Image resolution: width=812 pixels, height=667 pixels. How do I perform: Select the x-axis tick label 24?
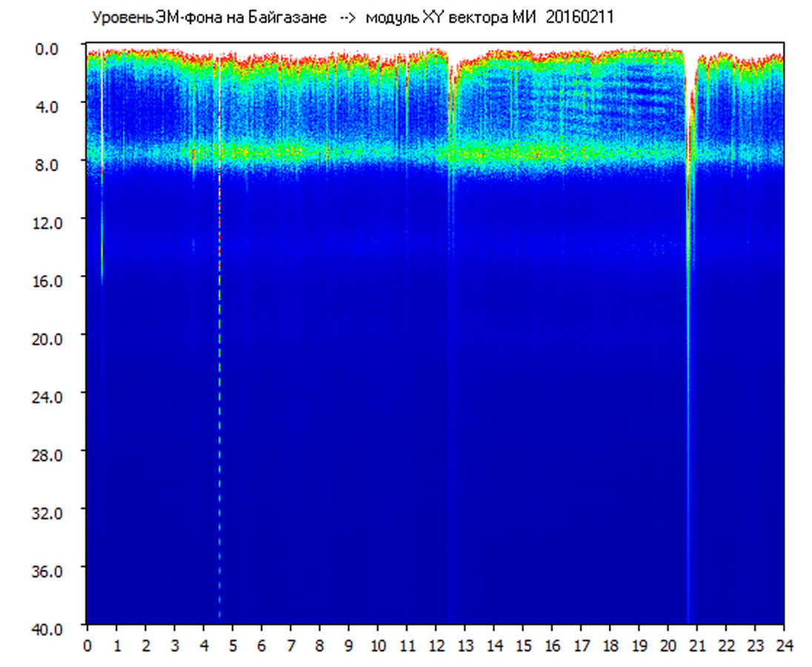(x=783, y=646)
